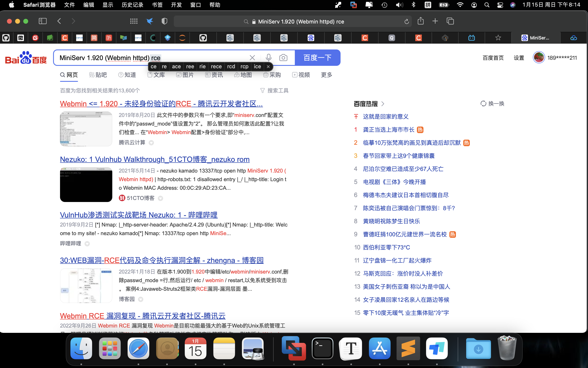Viewport: 588px width, 368px height.
Task: Click the Baidu logo
Action: (x=26, y=58)
